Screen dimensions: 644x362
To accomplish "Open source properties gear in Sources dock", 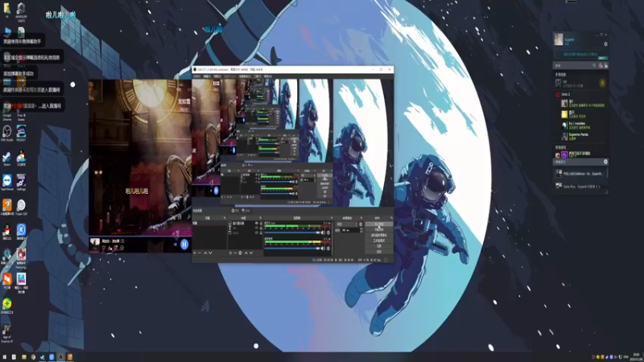I will click(x=240, y=253).
